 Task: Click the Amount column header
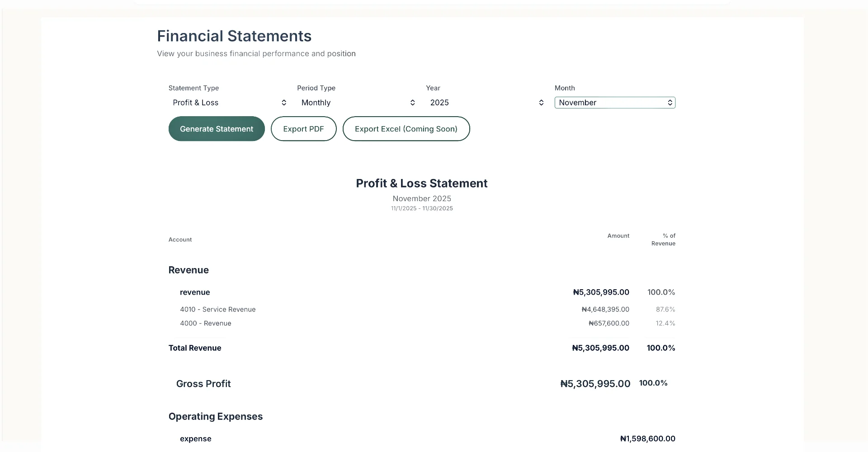tap(618, 236)
